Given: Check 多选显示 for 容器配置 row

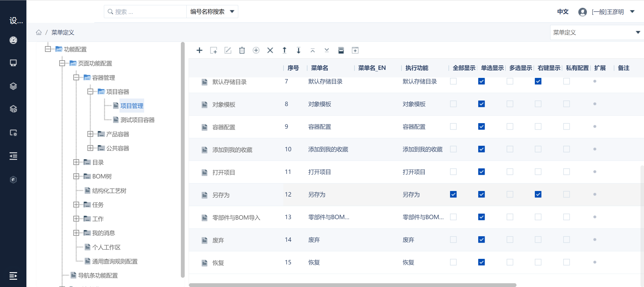Looking at the screenshot, I should point(510,126).
